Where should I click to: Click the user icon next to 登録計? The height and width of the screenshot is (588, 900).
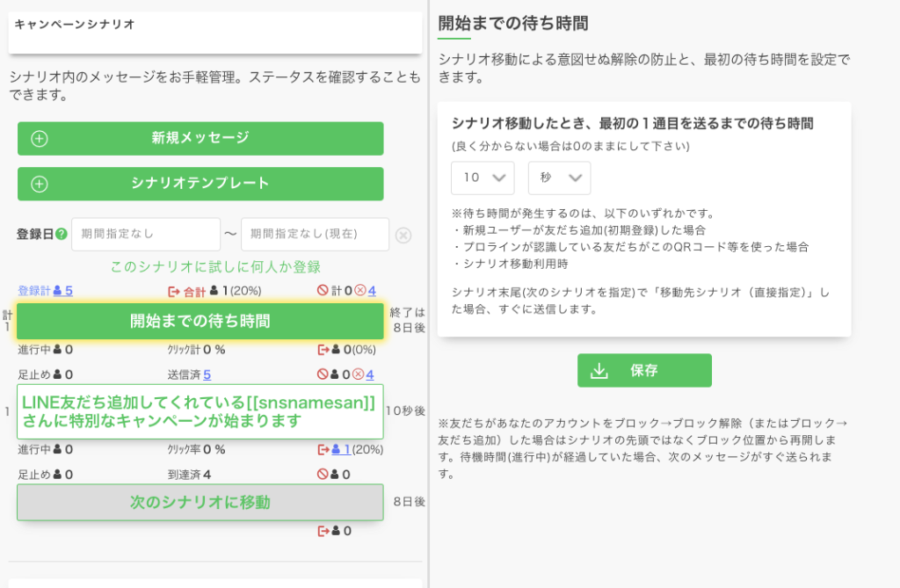click(58, 291)
